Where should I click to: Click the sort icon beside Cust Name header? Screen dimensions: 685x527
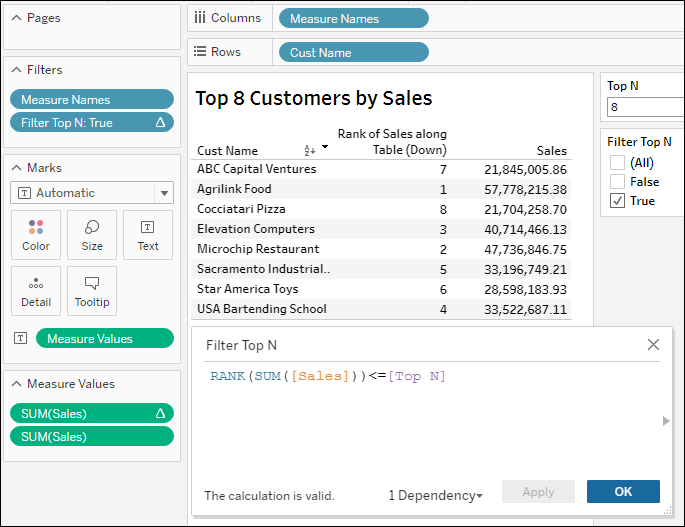pyautogui.click(x=309, y=150)
